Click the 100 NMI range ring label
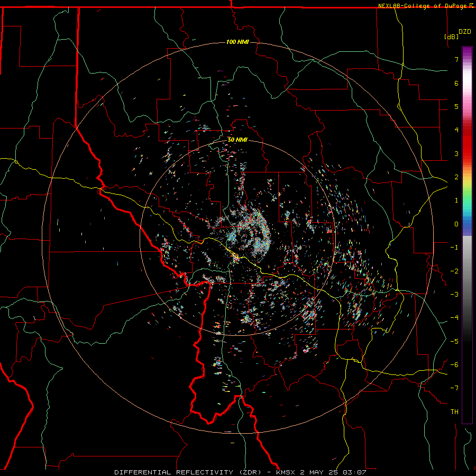The height and width of the screenshot is (476, 476). [237, 42]
